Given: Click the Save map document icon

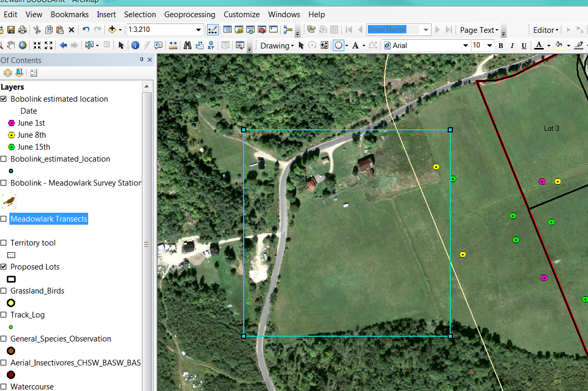Looking at the screenshot, I should click(11, 30).
